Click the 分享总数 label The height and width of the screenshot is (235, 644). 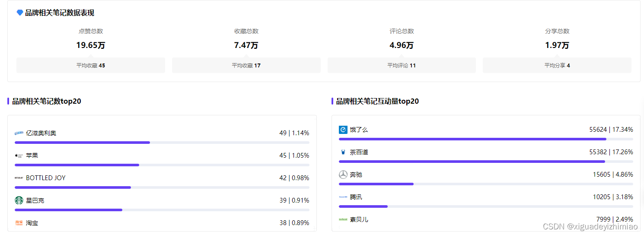coord(557,31)
